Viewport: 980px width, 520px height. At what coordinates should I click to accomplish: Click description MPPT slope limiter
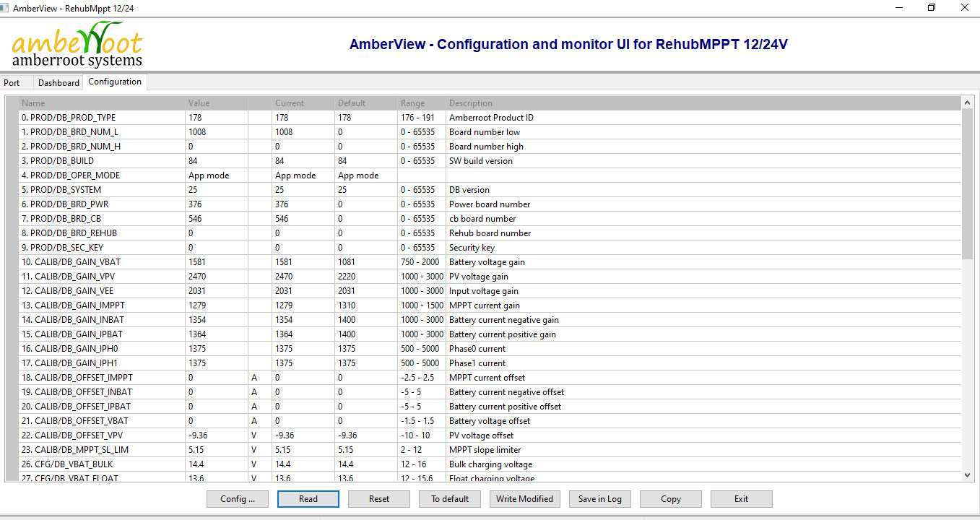(485, 450)
